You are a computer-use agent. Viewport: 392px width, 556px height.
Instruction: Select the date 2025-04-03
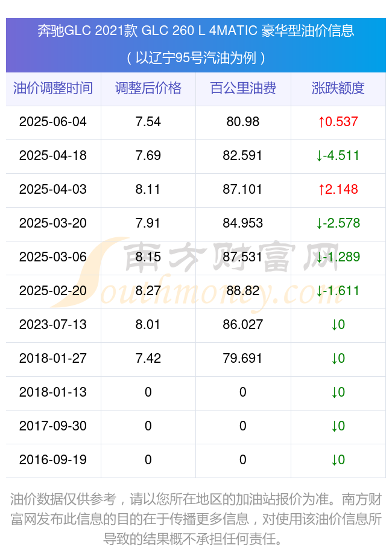[52, 190]
